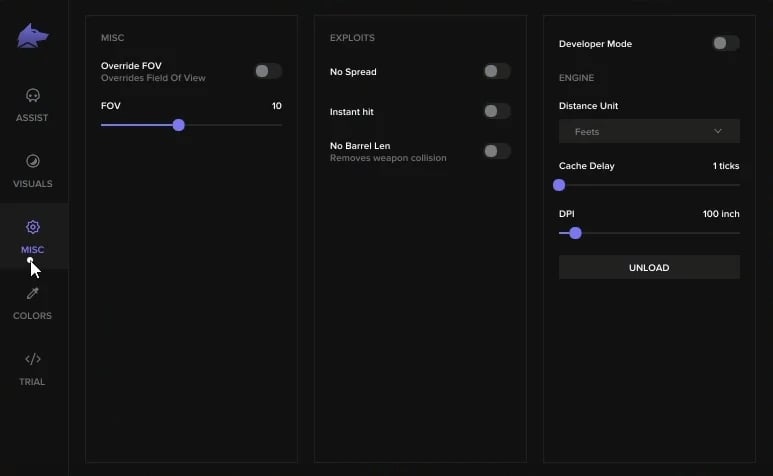Switch to the VISUALS tab label
Screen dimensions: 773x476
point(32,184)
